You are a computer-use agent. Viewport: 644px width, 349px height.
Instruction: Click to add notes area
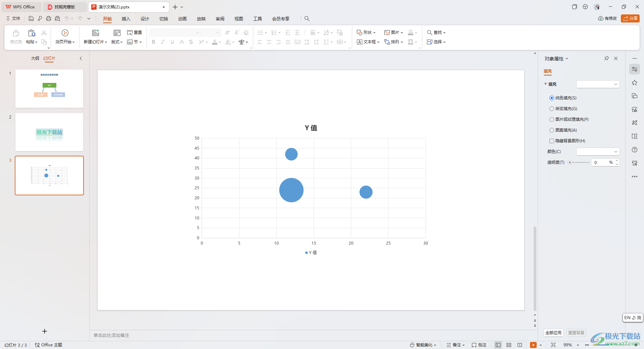(111, 335)
